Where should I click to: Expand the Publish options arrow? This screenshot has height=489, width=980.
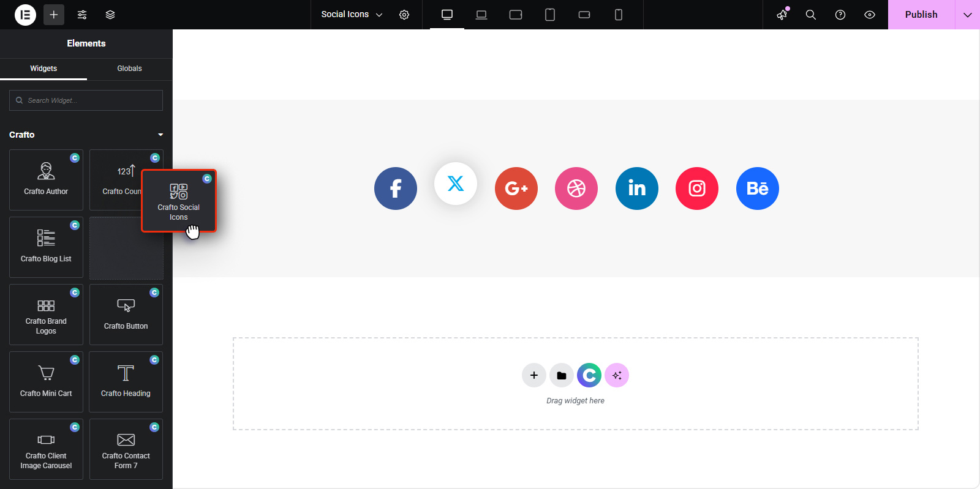(968, 15)
